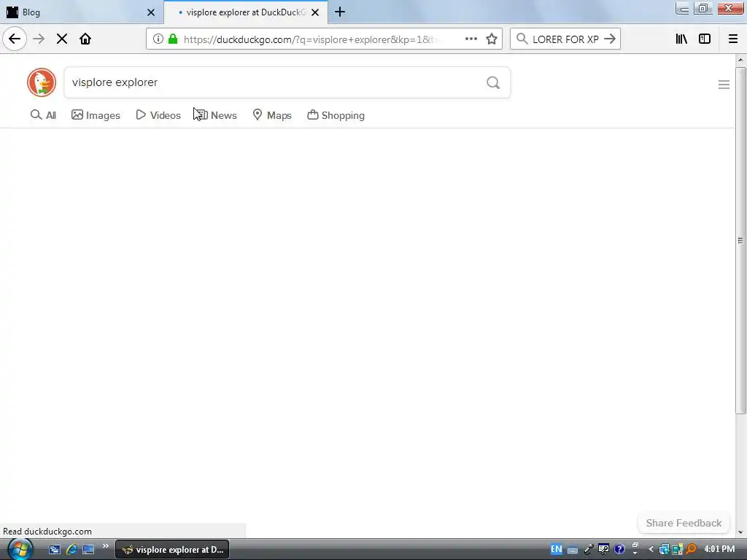
Task: Open the Windows Start orb
Action: 20,549
